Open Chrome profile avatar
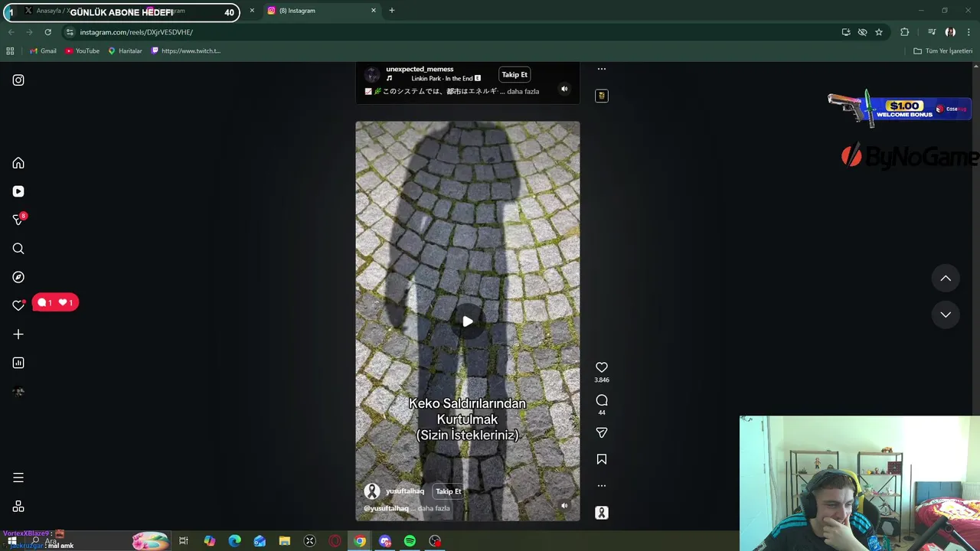980x551 pixels. click(950, 32)
